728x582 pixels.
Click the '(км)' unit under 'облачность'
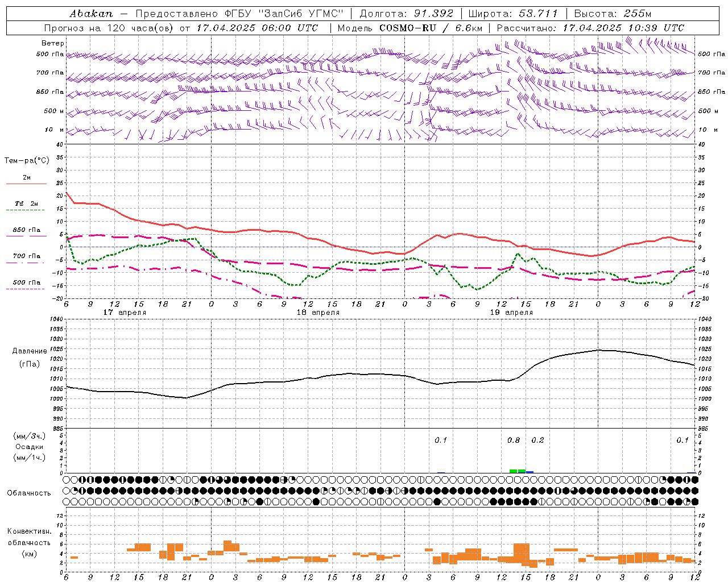(x=29, y=554)
